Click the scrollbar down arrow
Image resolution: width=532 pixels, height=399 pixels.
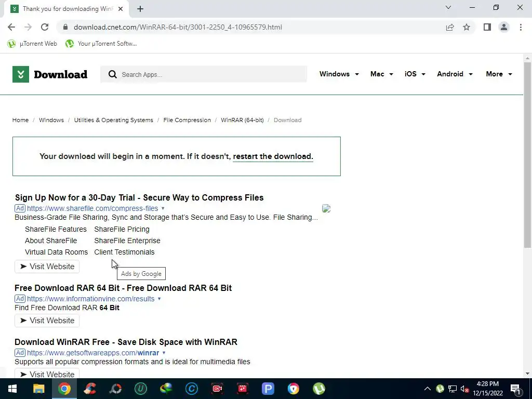(527, 374)
